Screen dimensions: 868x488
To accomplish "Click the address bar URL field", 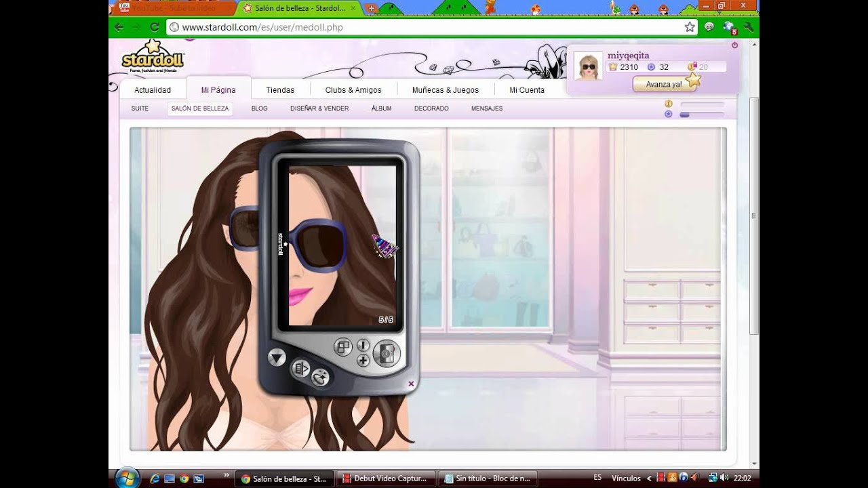I will point(432,27).
